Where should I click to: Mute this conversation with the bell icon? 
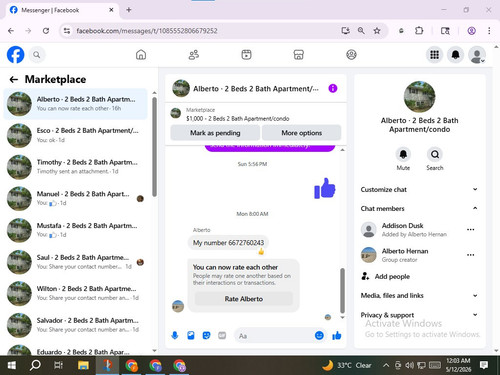[x=403, y=154]
